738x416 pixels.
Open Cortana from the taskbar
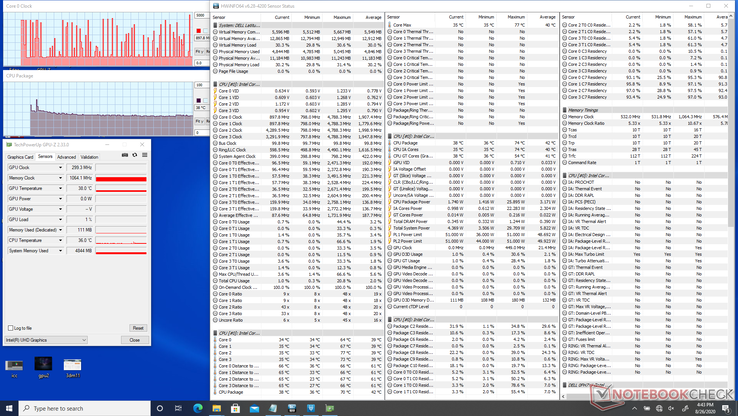click(160, 408)
